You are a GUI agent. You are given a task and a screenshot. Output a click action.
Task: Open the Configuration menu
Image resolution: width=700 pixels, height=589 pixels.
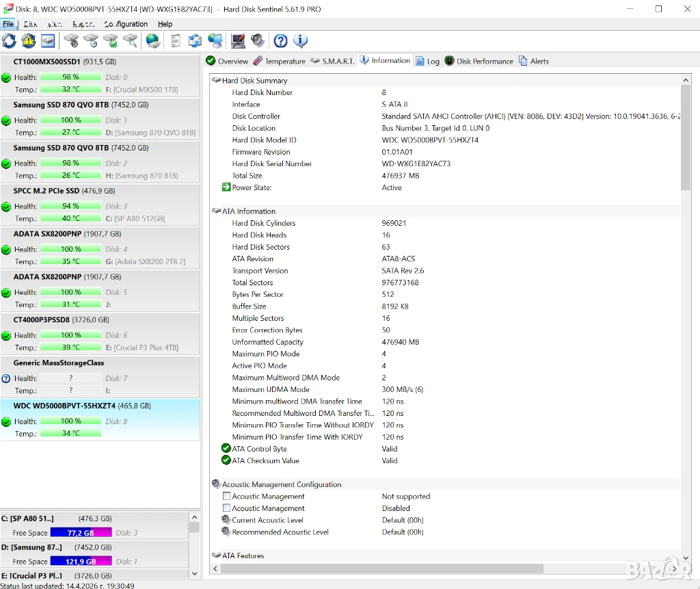point(126,24)
